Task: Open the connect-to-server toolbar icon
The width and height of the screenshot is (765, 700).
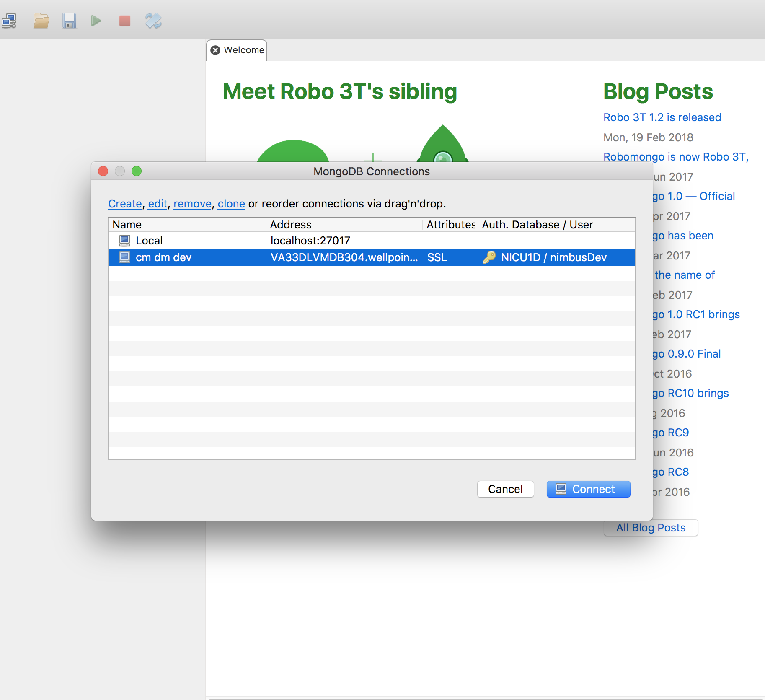Action: click(x=9, y=21)
